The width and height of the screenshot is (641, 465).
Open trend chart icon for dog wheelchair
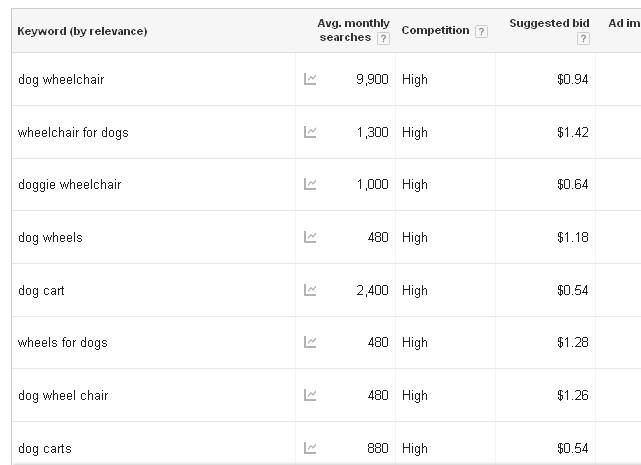(310, 79)
